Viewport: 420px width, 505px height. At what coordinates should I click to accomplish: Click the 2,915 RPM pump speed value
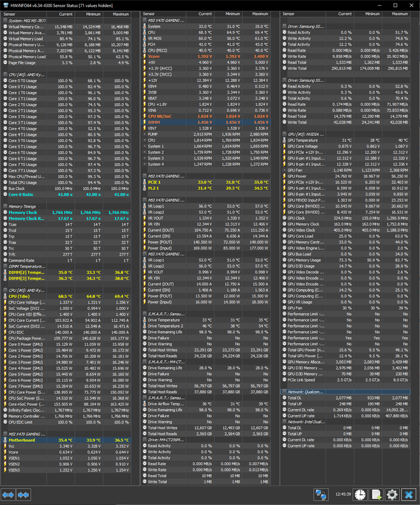pyautogui.click(x=203, y=134)
